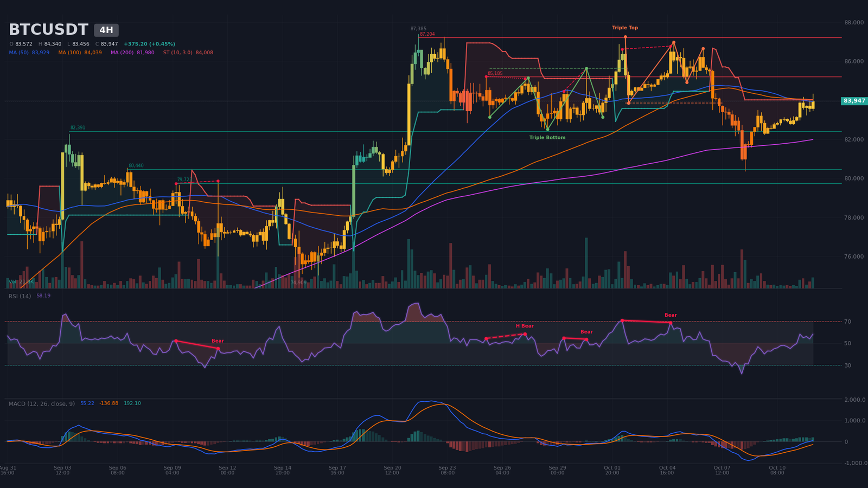868x488 pixels.
Task: Click the MA (100) indicator legend
Action: tap(80, 53)
